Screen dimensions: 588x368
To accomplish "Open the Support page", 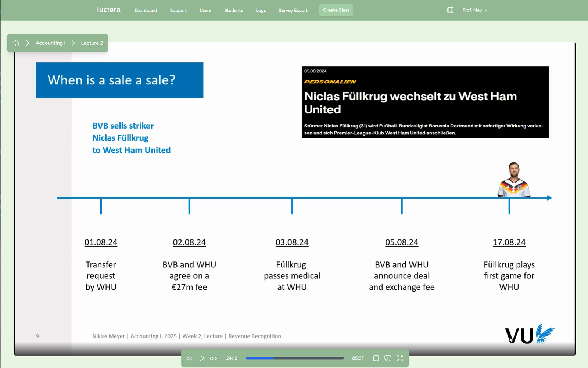I will click(x=178, y=10).
